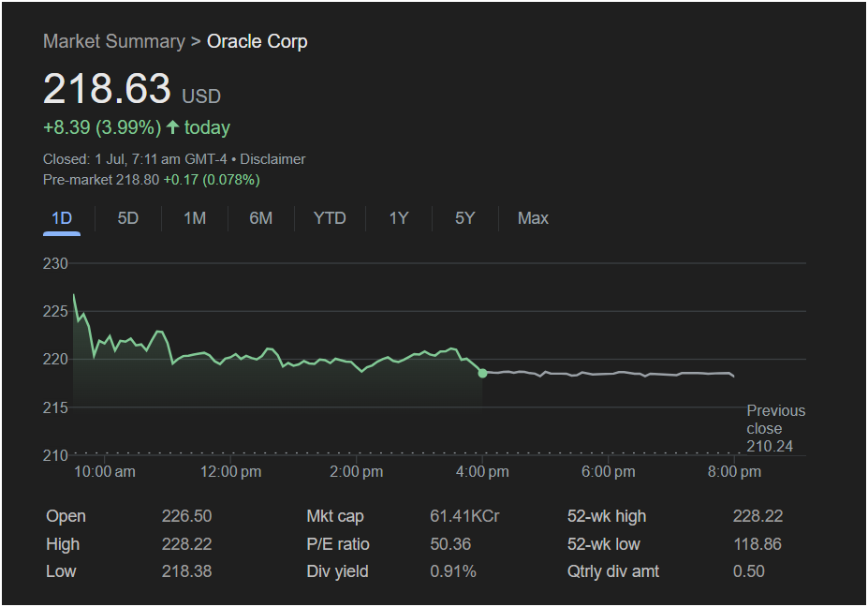Click the P/E ratio value 50.36
The width and height of the screenshot is (868, 607).
point(450,544)
